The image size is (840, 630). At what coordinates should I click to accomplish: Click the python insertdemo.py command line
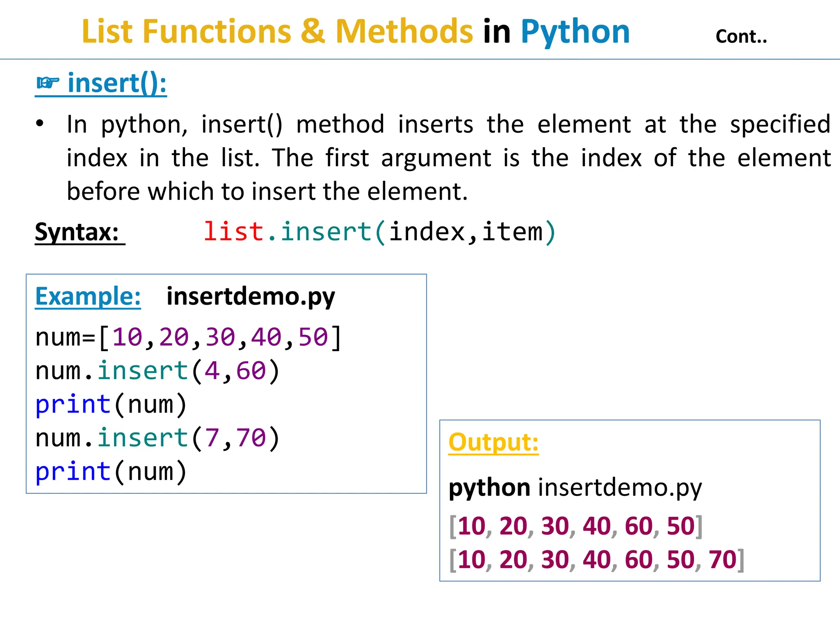(x=575, y=488)
